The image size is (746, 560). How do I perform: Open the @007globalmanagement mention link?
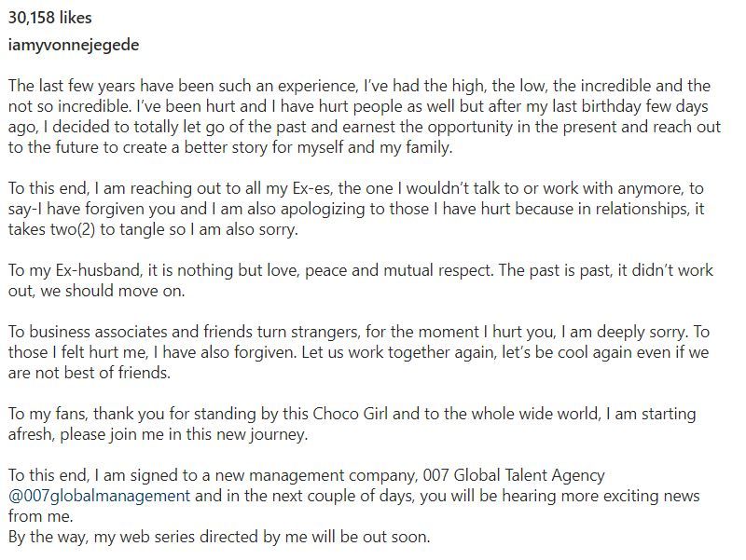(99, 496)
